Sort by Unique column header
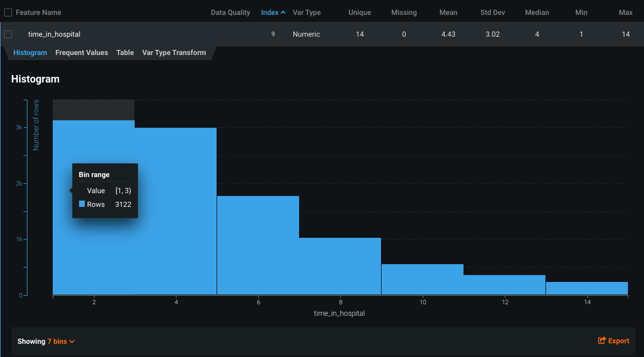Viewport: 644px width, 357px height. (x=360, y=12)
